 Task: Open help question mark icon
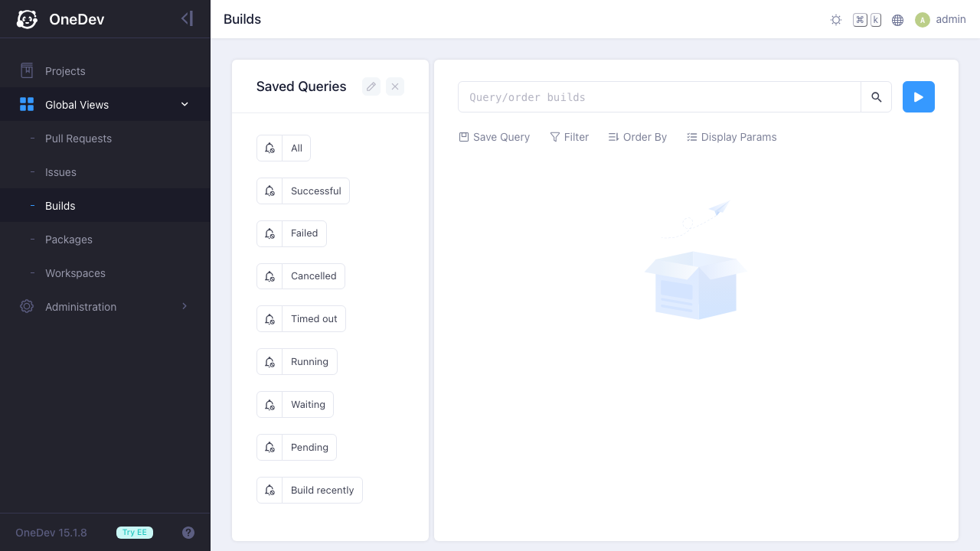click(188, 533)
